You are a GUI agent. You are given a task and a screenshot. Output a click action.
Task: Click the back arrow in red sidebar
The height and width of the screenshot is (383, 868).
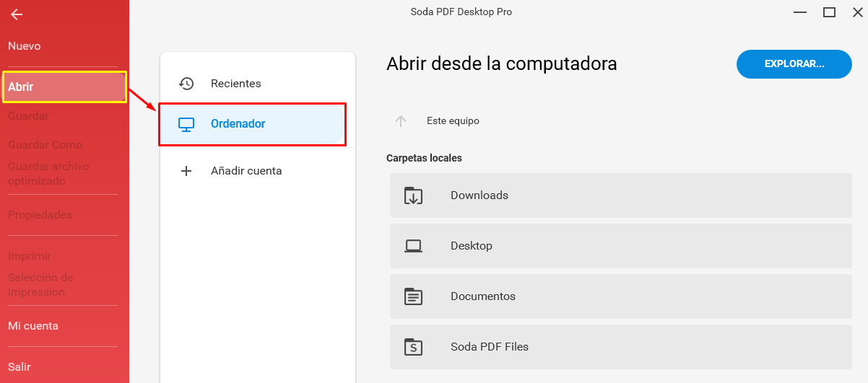17,14
